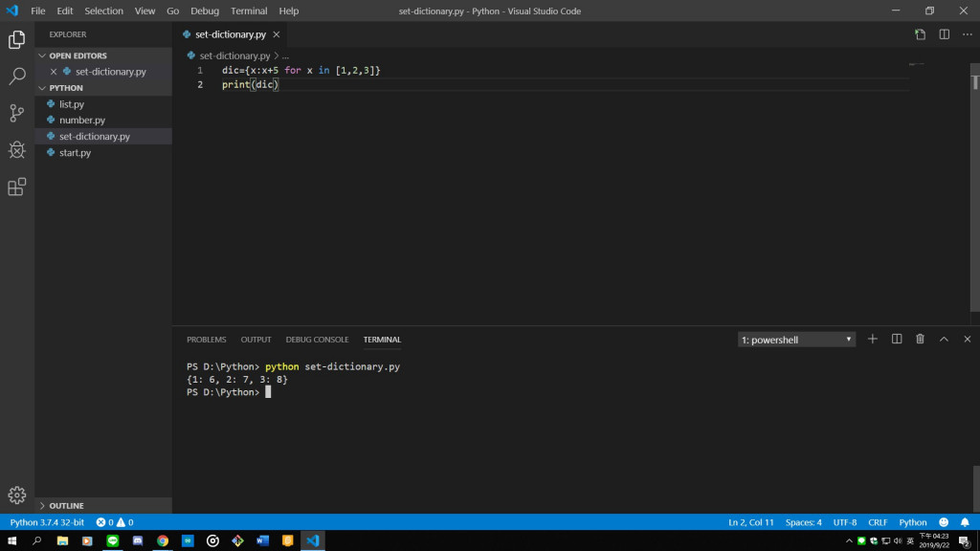The width and height of the screenshot is (980, 551).
Task: Click the open changes icon in editor toolbar
Action: coord(920,34)
